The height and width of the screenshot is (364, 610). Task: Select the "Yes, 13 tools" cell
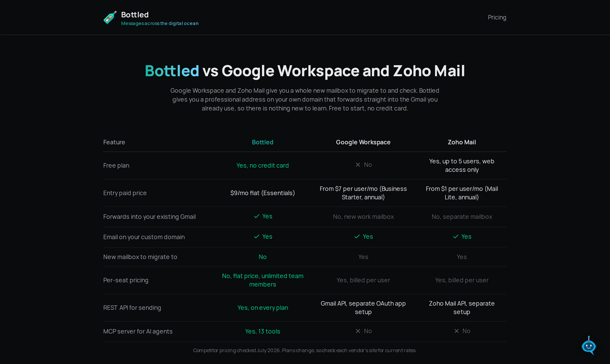(x=263, y=332)
